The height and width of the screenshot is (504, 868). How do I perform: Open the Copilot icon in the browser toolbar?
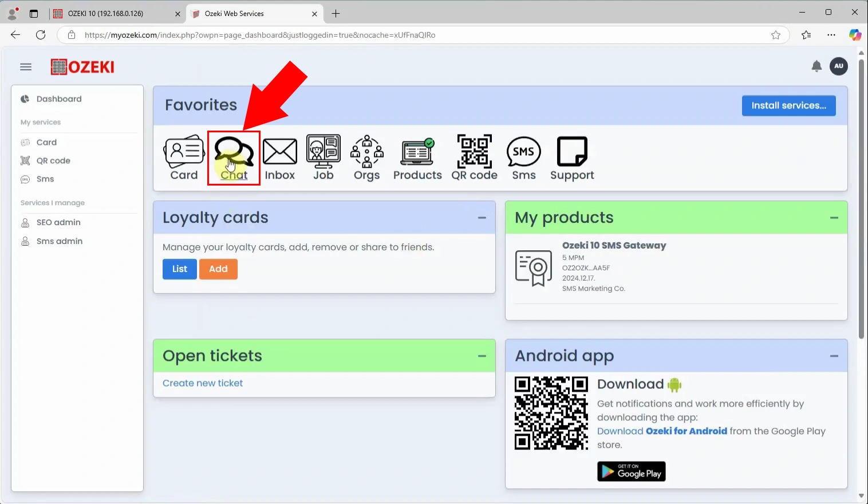855,35
